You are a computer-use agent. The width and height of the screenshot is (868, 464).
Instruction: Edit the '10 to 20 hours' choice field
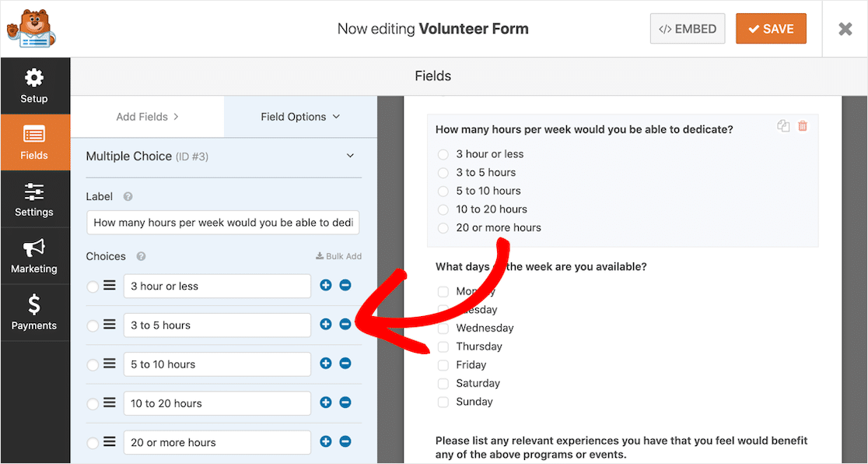(x=217, y=403)
